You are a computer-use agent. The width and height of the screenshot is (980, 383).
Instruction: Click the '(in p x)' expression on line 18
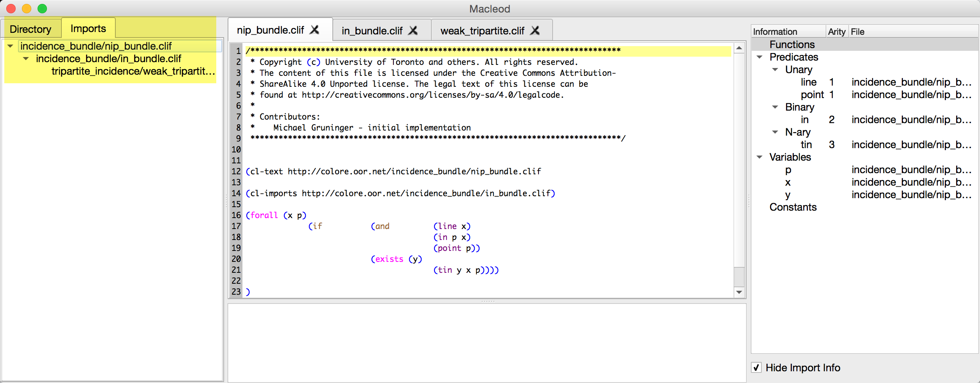(x=452, y=237)
